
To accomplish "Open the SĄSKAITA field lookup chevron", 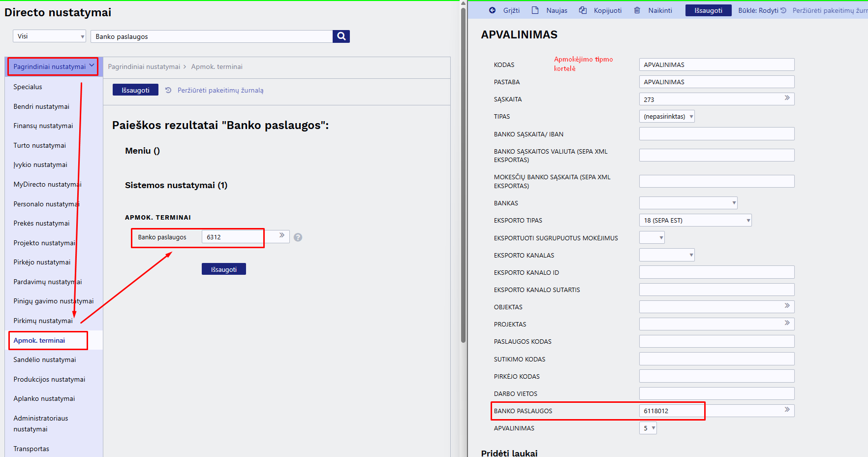I will coord(787,98).
